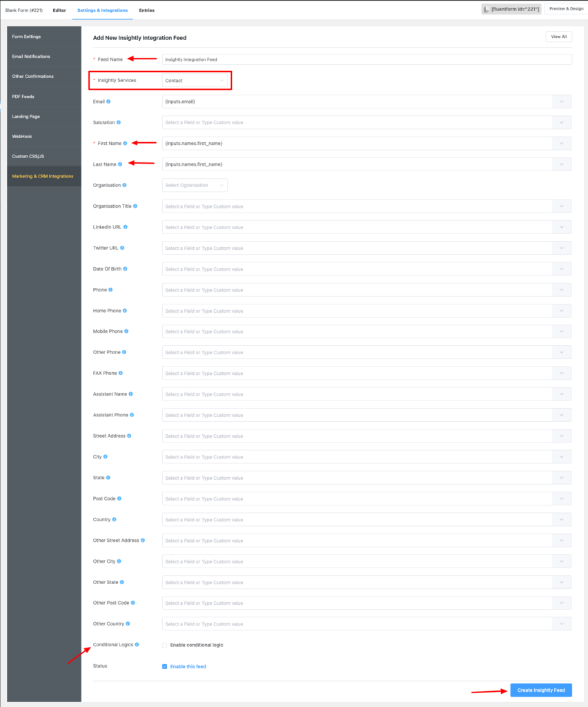Image resolution: width=588 pixels, height=707 pixels.
Task: Click the info icon beside Conditional Logics
Action: pos(137,643)
